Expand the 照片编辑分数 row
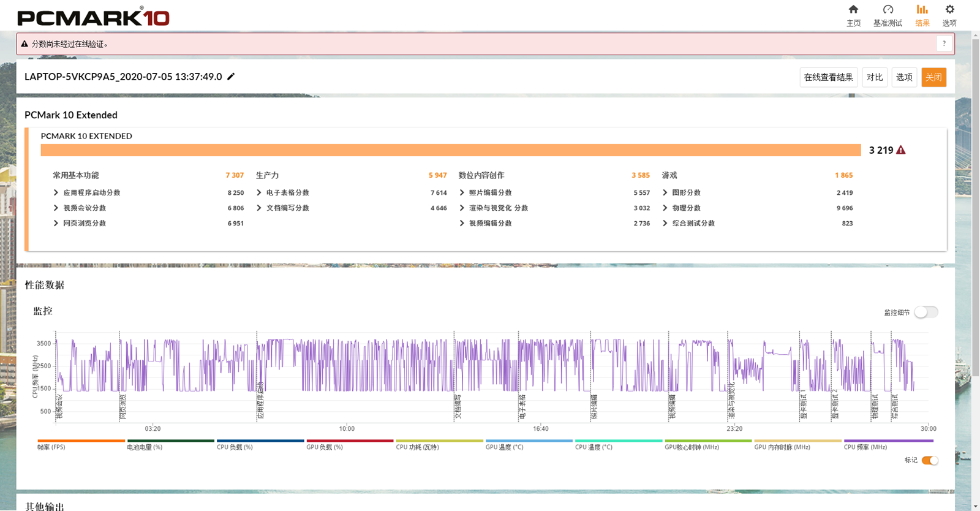980x511 pixels. (462, 192)
